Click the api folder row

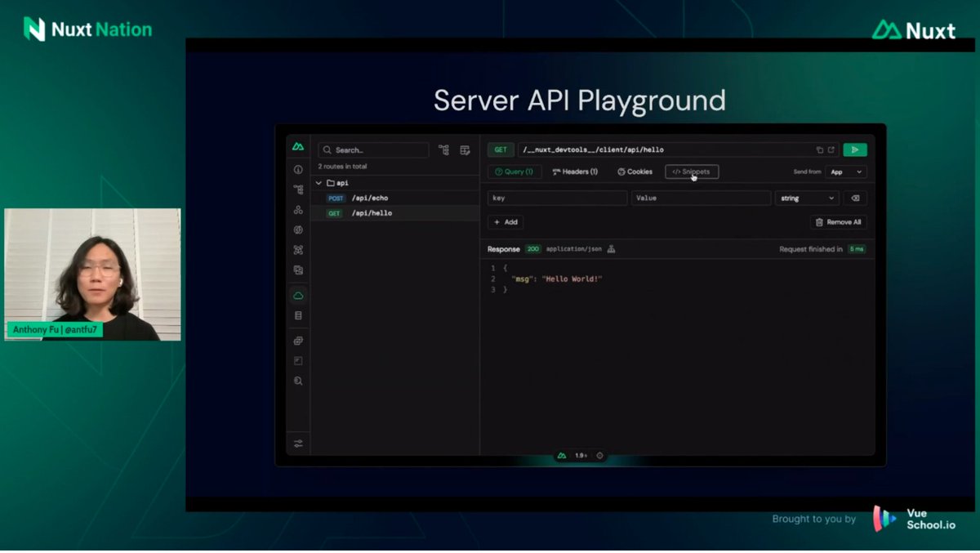[x=394, y=183]
